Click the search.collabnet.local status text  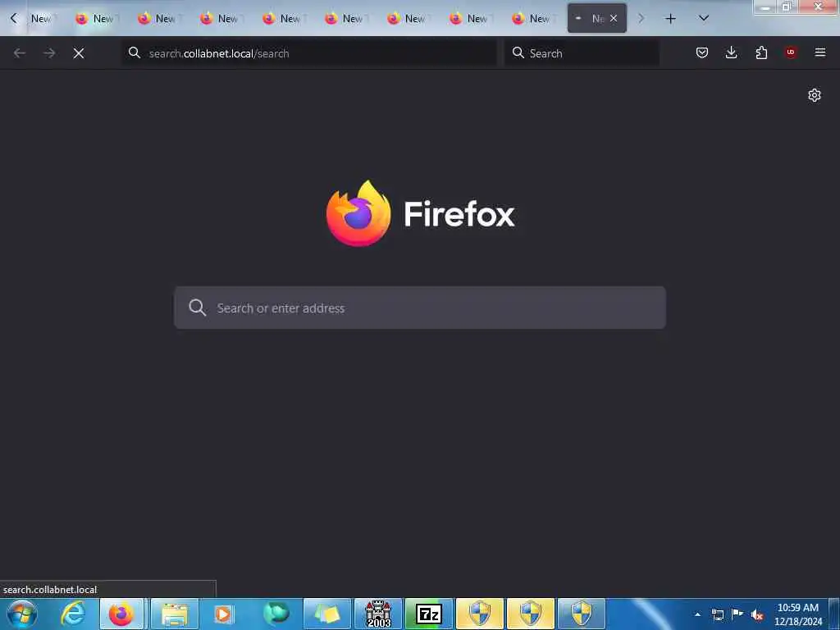pyautogui.click(x=50, y=590)
